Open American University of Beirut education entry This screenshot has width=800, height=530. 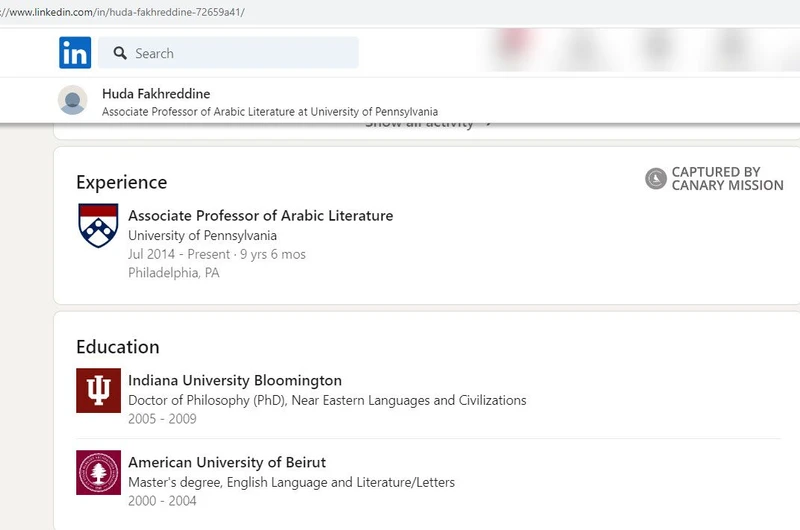point(227,463)
